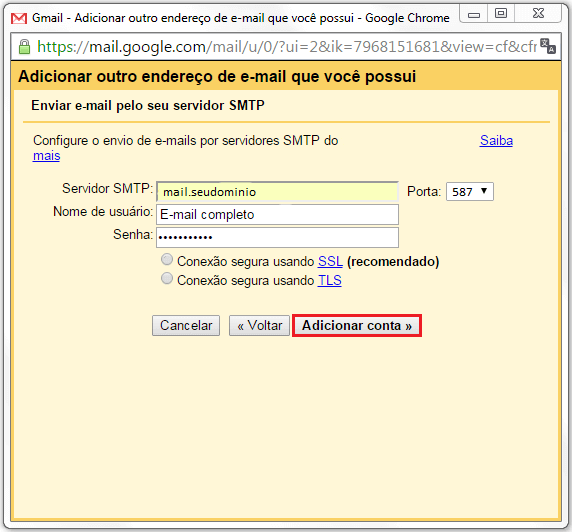
Task: Click the mail.google.com URL in address bar
Action: click(287, 47)
